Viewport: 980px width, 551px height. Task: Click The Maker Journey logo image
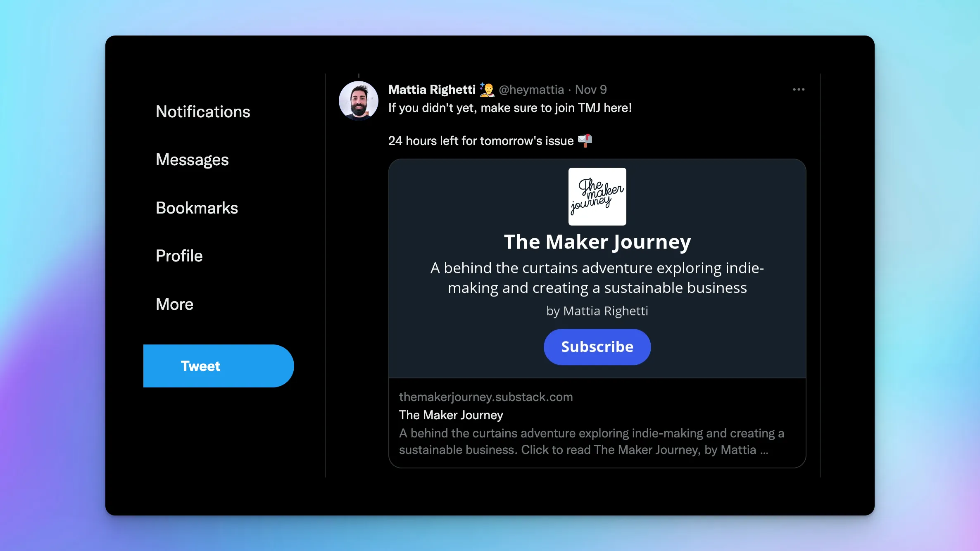(597, 197)
